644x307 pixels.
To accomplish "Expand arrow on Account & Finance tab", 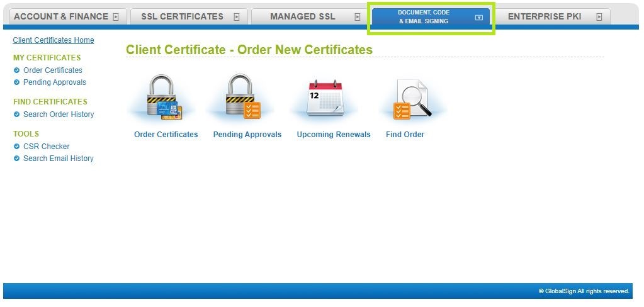I will coord(116,17).
